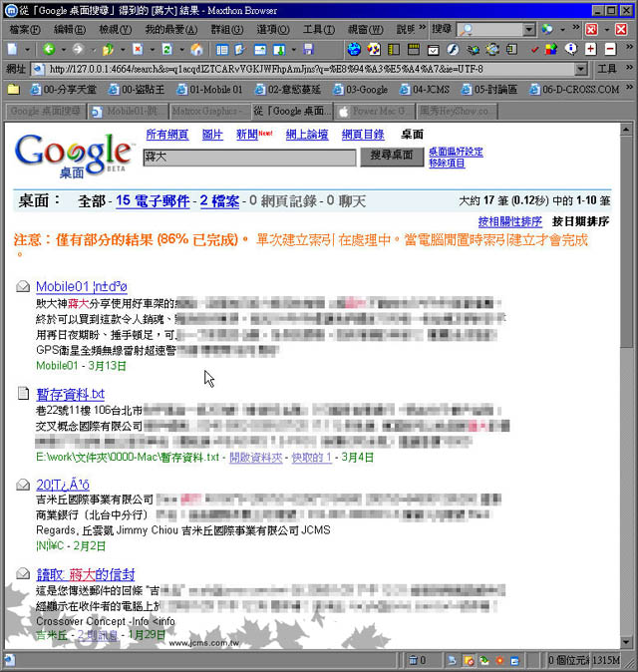This screenshot has width=638, height=672.
Task: Switch to the Matrox Graphics tab
Action: [208, 112]
